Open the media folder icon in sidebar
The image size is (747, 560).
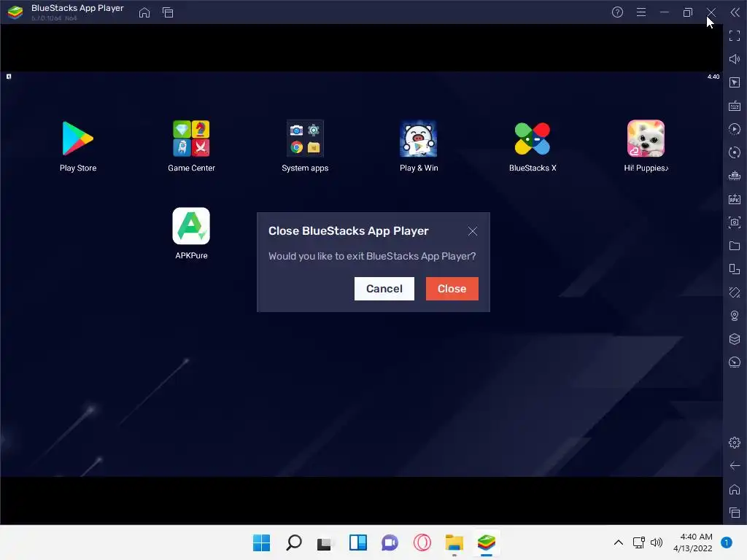point(734,246)
